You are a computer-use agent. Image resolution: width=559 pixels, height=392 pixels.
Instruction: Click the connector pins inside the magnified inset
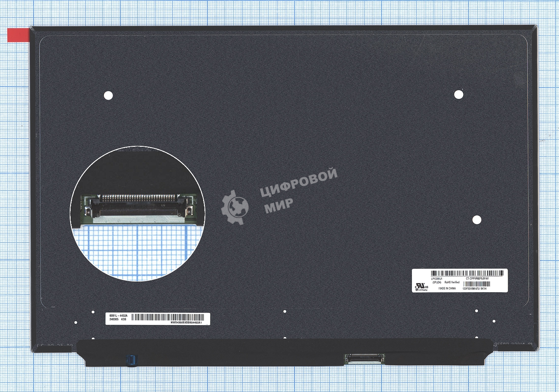[x=139, y=198]
